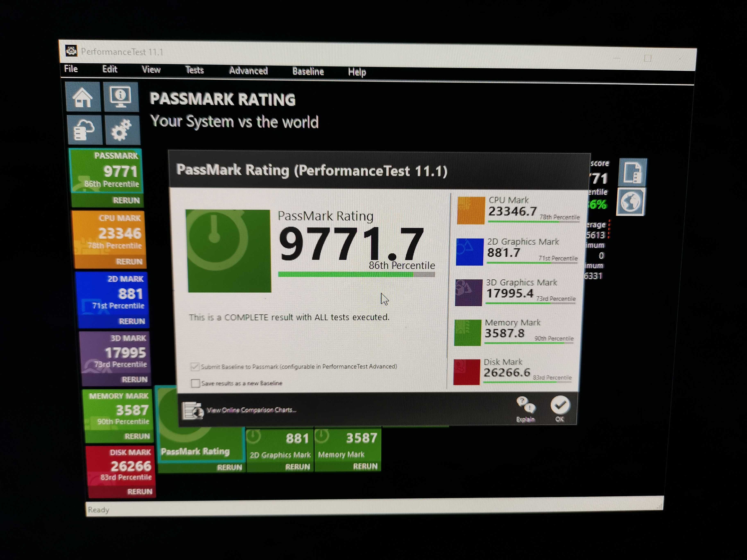Maximize the PerformanceTest window
Image resolution: width=747 pixels, height=560 pixels.
click(648, 58)
